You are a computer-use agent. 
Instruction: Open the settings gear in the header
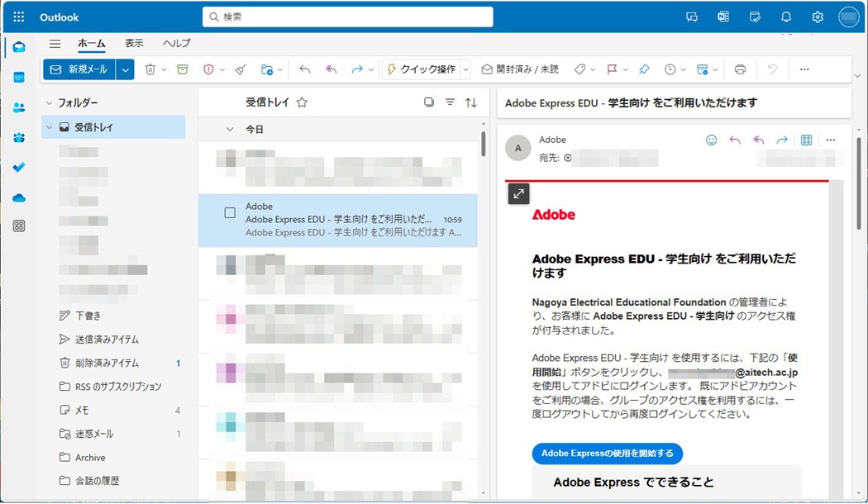click(818, 17)
